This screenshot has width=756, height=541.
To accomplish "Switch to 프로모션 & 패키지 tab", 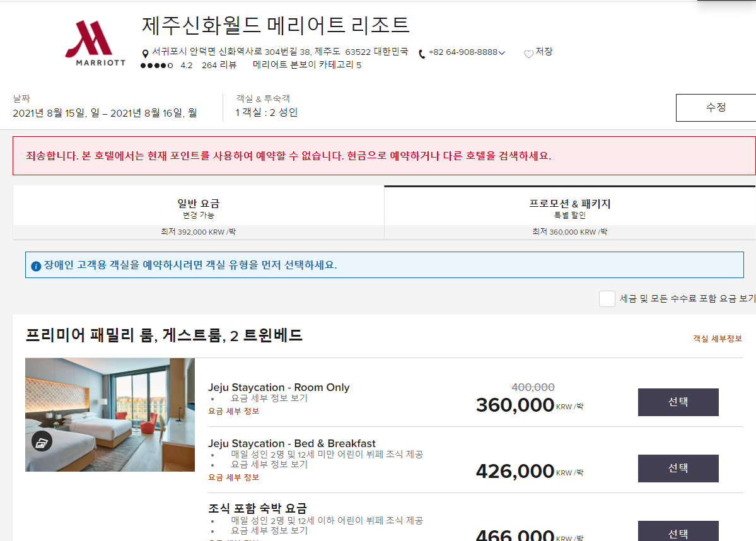I will click(x=570, y=212).
